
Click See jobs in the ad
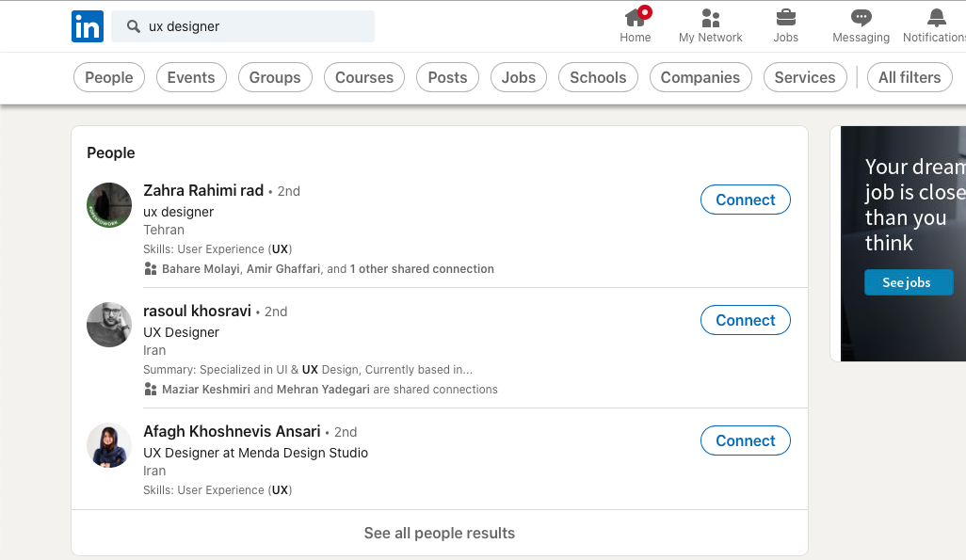click(909, 282)
